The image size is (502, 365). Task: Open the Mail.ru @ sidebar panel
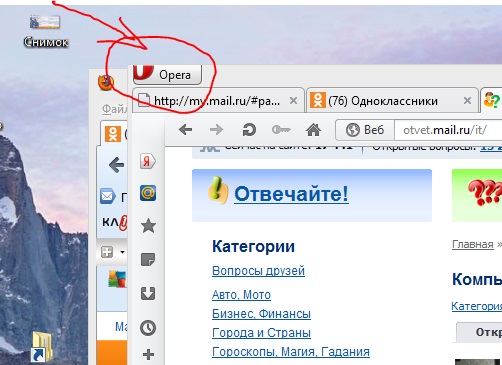(x=148, y=193)
